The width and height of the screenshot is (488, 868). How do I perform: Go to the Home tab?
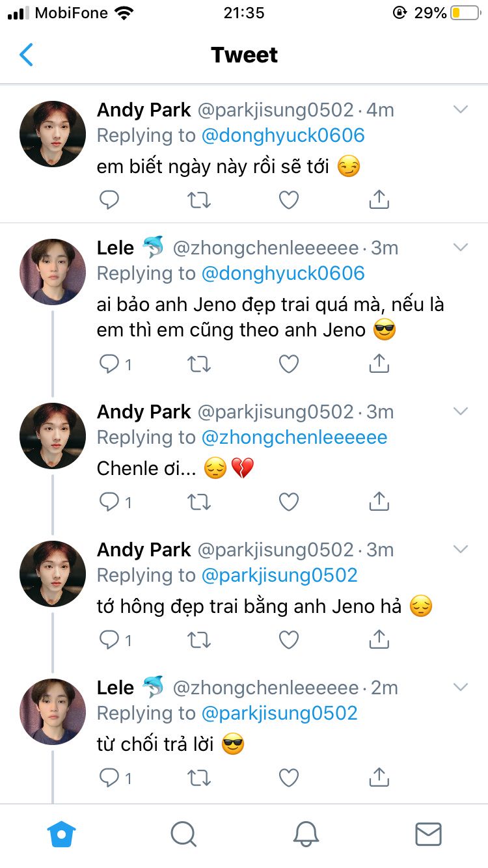(x=62, y=834)
